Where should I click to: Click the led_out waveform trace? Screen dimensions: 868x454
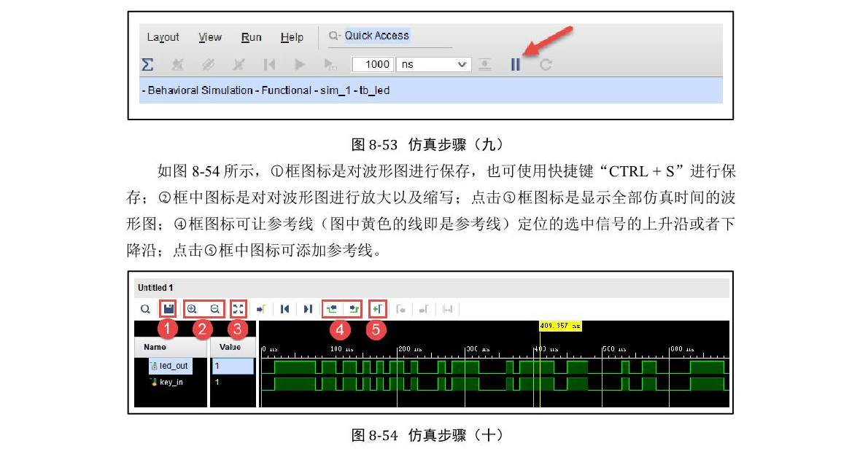495,367
